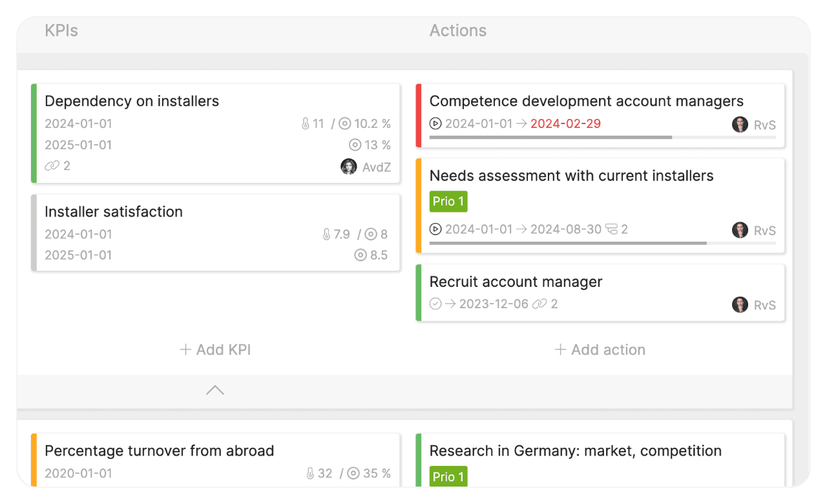Click RvS avatar on Competence development card

coord(740,125)
